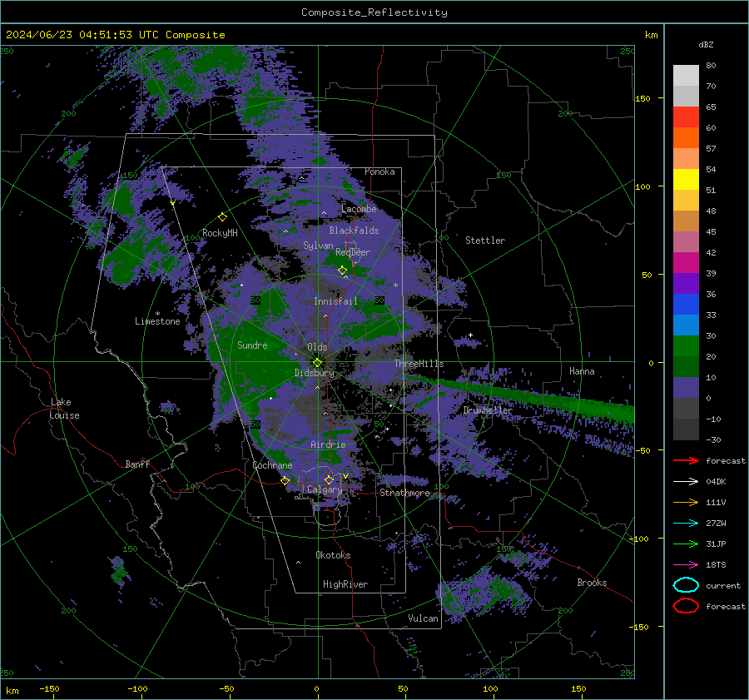Click the -100 tick label on right axis

tap(638, 539)
